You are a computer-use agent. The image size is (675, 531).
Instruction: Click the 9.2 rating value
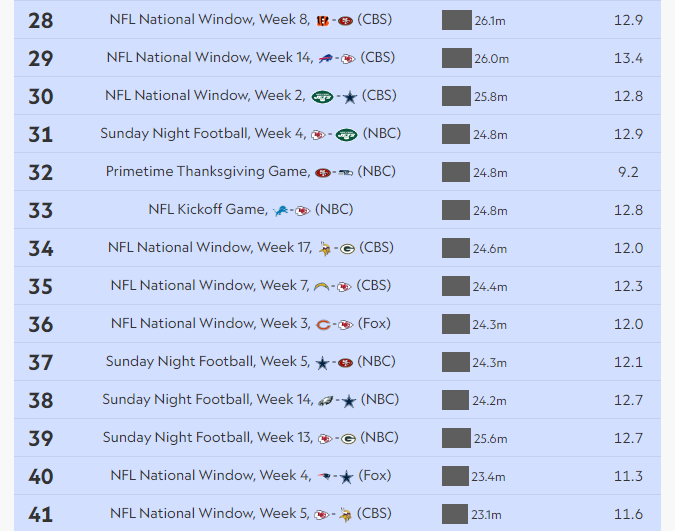tap(628, 172)
